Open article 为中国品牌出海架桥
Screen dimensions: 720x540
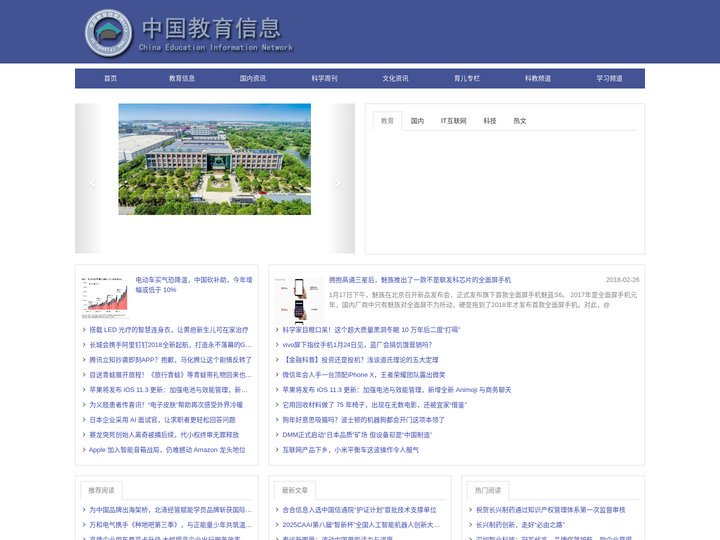coord(170,510)
